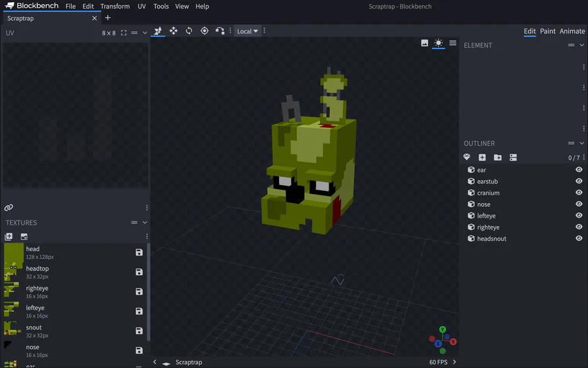The width and height of the screenshot is (588, 368).
Task: Save the lefteye texture
Action: [139, 311]
